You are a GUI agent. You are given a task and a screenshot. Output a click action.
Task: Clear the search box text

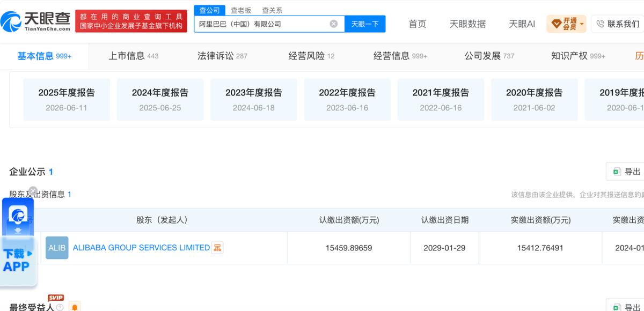click(333, 24)
